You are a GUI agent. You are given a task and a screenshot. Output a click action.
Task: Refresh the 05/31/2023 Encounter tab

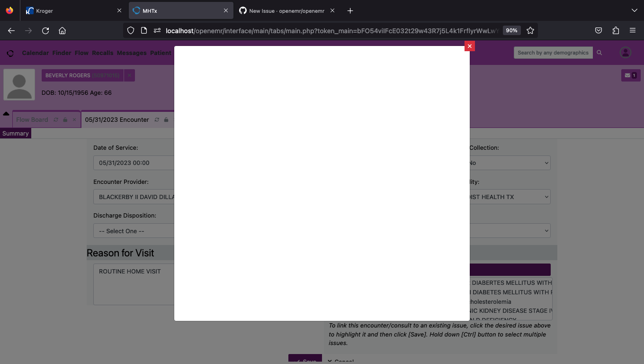156,119
